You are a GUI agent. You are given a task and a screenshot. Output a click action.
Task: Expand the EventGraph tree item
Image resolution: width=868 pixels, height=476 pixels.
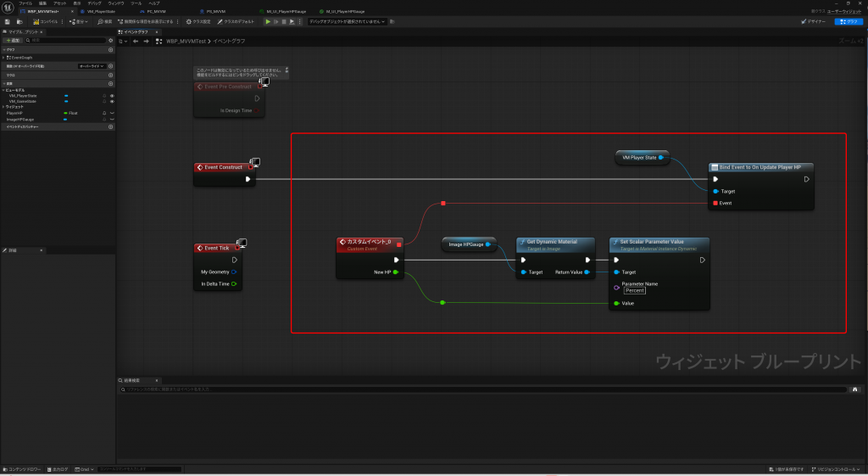[5, 57]
